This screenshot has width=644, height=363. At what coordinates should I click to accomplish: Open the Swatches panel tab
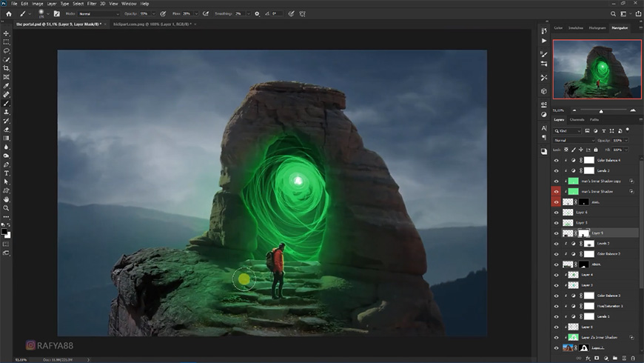click(575, 28)
